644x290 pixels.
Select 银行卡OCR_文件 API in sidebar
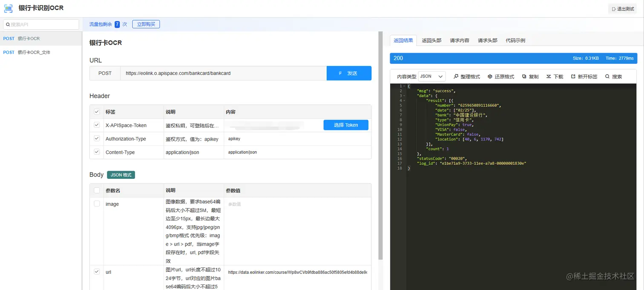pyautogui.click(x=41, y=52)
